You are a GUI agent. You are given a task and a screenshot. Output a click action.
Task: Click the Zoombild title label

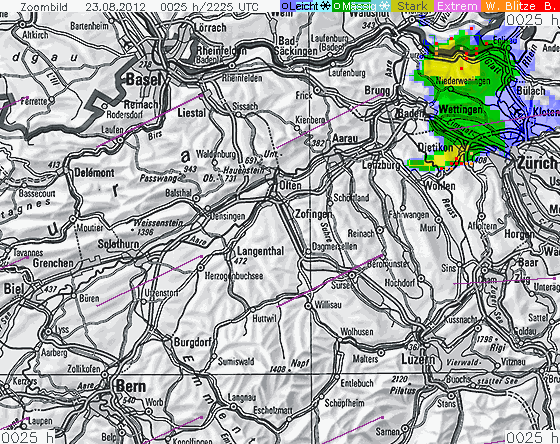click(x=44, y=6)
